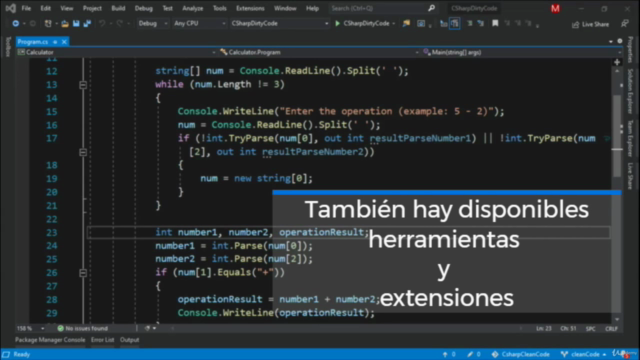Open the Extensions menu
This screenshot has height=360, width=640.
[250, 8]
